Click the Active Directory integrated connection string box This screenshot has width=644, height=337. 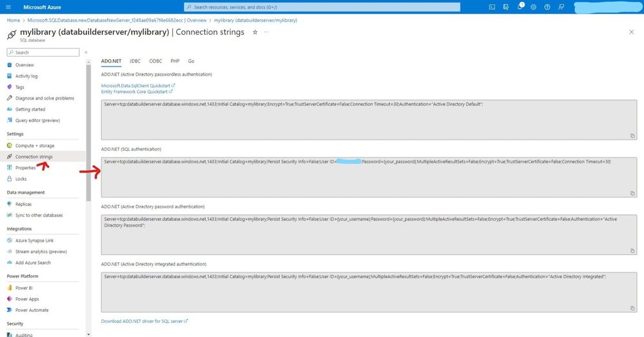click(x=369, y=292)
